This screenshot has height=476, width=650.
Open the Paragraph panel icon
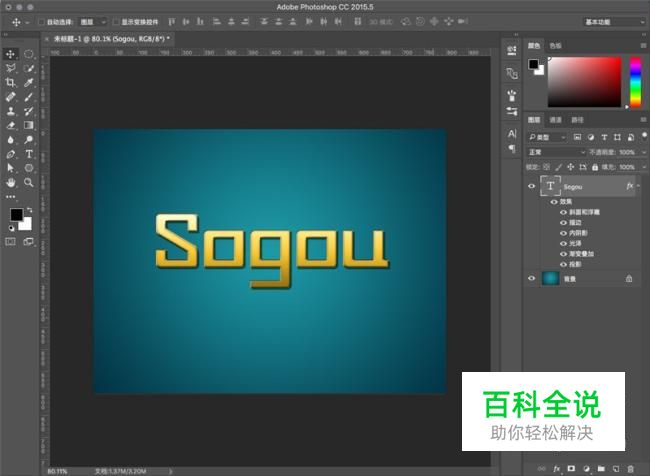(x=512, y=148)
